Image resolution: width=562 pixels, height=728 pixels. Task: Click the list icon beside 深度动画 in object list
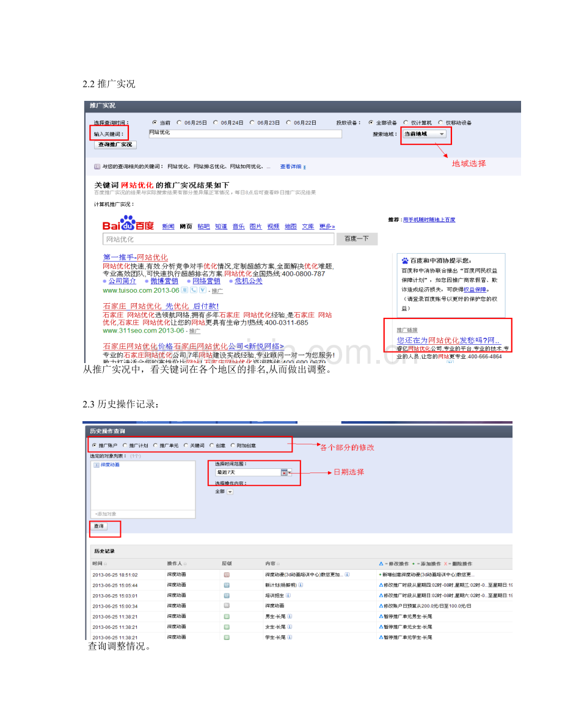(x=97, y=465)
